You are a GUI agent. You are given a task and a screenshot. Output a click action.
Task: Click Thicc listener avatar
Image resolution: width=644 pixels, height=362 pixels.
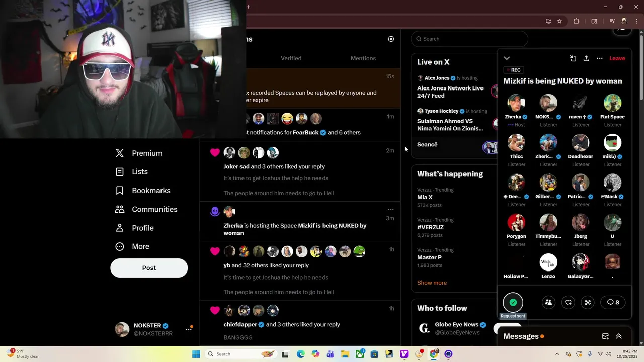pos(516,143)
